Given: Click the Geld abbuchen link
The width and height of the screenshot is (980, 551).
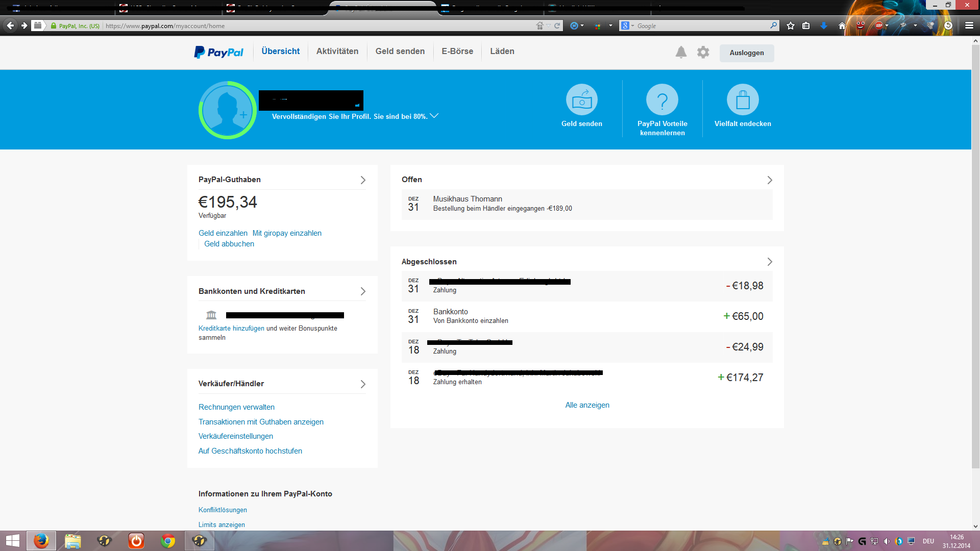Looking at the screenshot, I should tap(229, 244).
